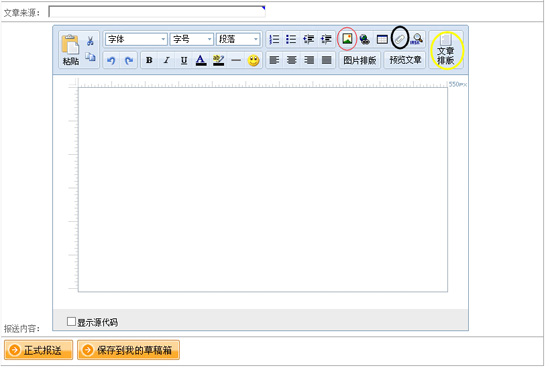Apply a bulleted list
The height and width of the screenshot is (370, 550).
[x=291, y=39]
